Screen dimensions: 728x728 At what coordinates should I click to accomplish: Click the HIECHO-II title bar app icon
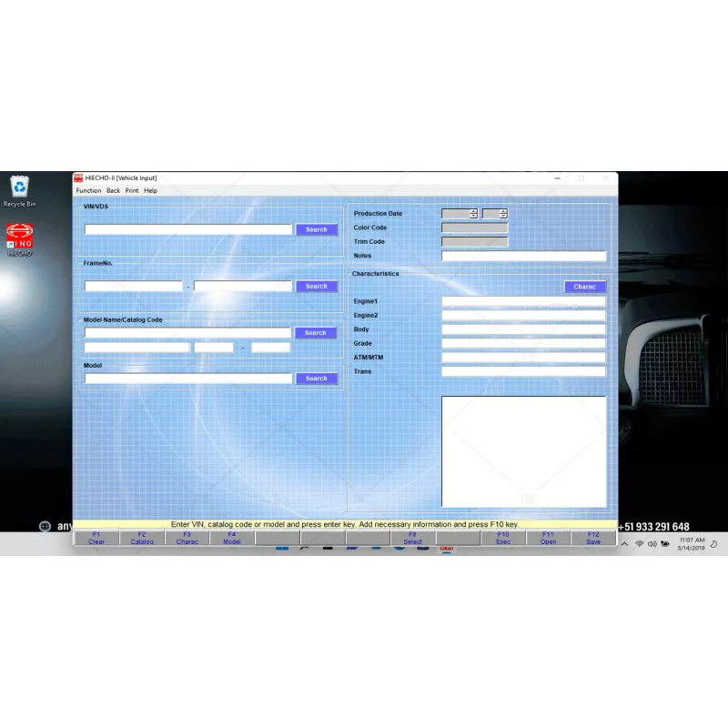79,178
